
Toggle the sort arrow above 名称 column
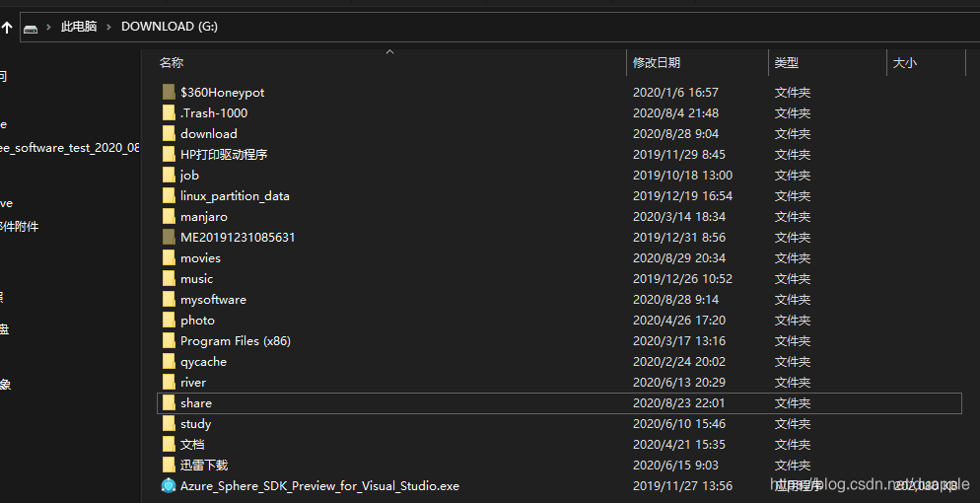point(390,52)
